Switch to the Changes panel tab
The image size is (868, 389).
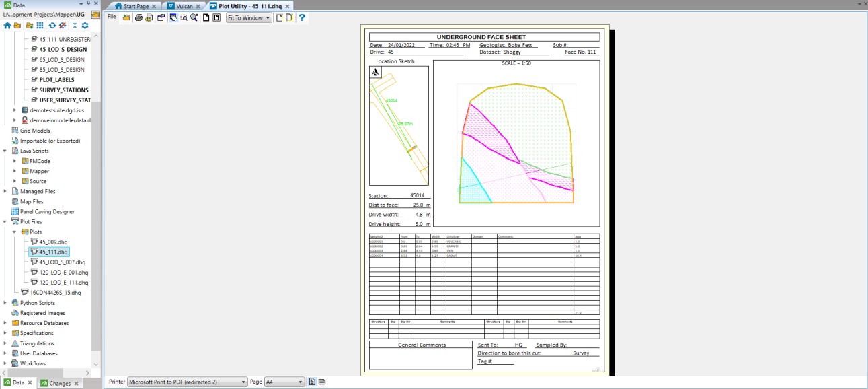point(60,383)
